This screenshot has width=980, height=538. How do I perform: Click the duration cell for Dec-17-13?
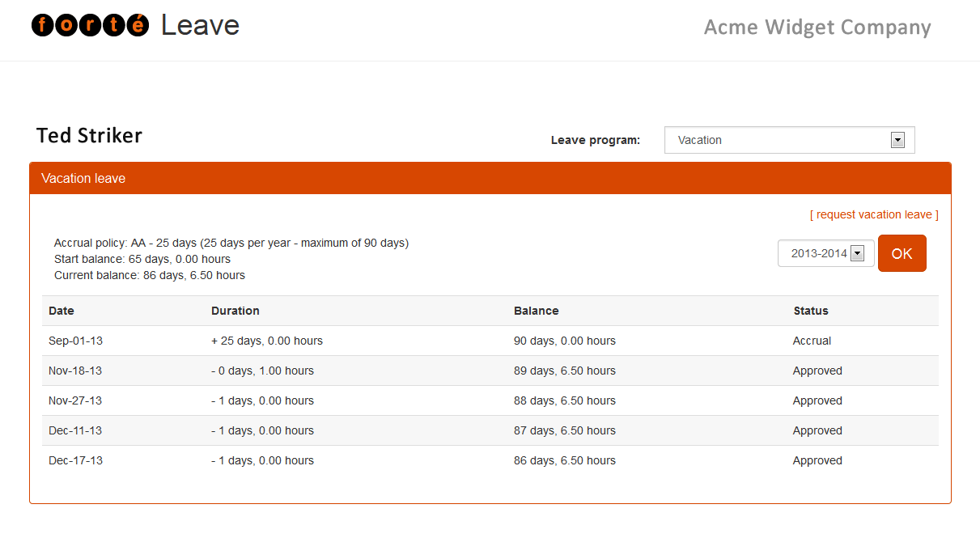pos(263,460)
